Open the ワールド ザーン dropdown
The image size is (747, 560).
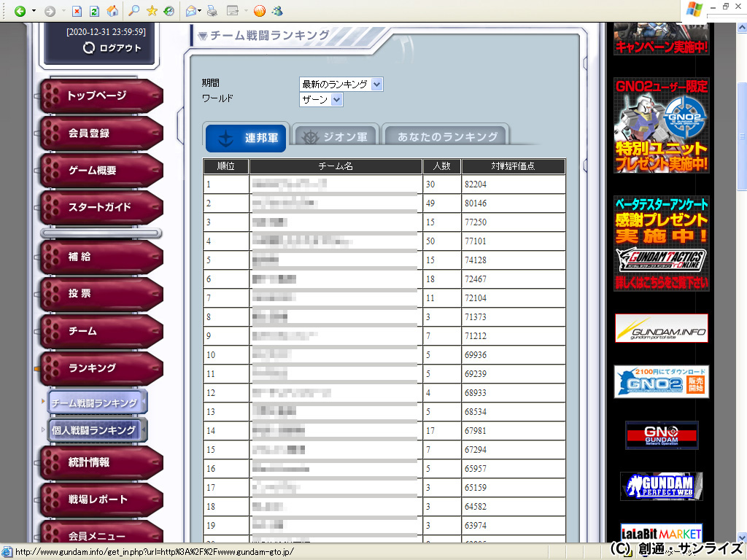pyautogui.click(x=321, y=99)
